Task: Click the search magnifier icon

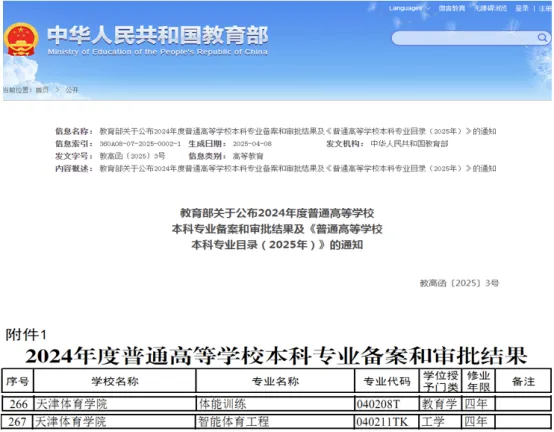Action: point(542,37)
